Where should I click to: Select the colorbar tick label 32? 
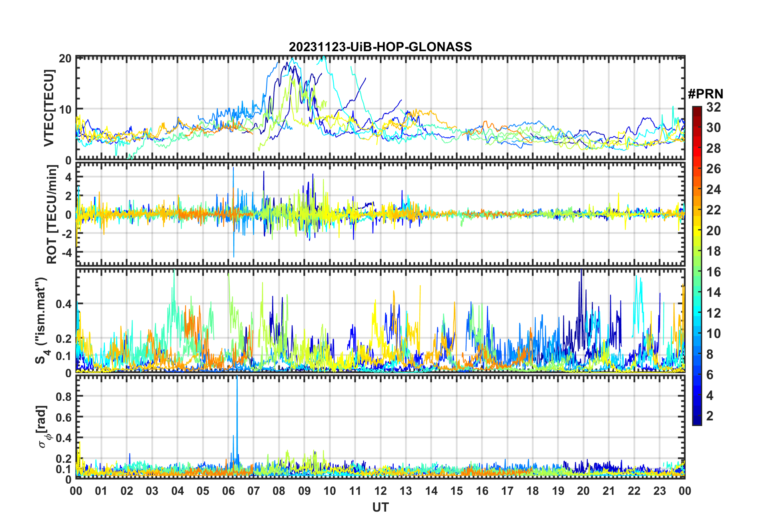713,107
